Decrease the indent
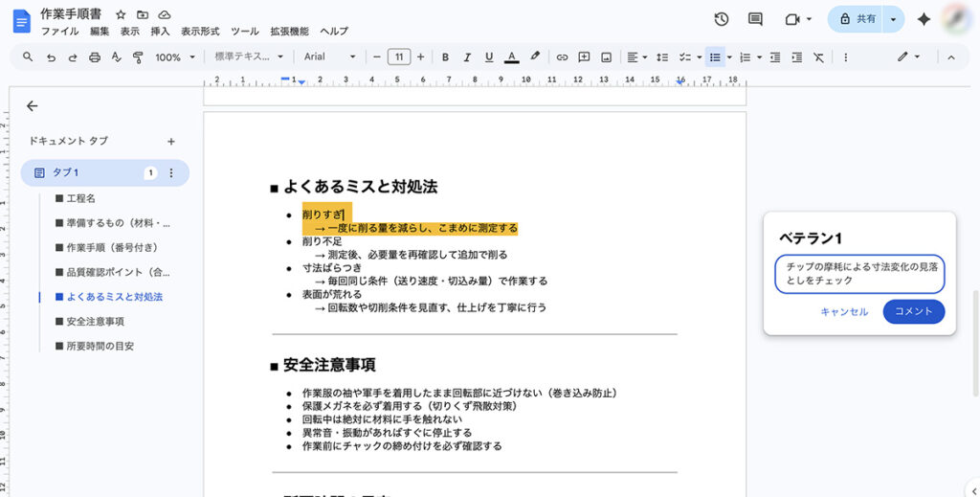The width and height of the screenshot is (980, 497). pos(775,56)
